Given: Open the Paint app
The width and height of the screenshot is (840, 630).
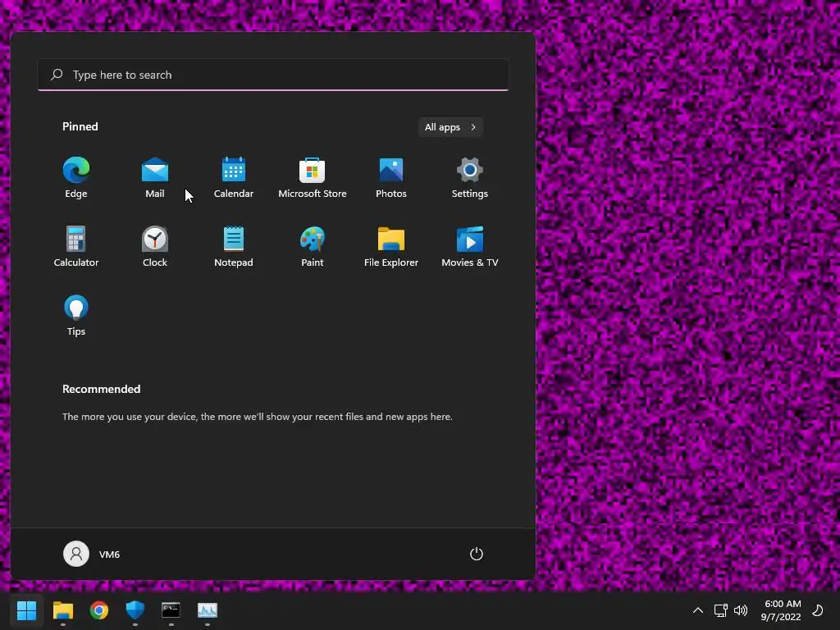Looking at the screenshot, I should coord(313,247).
